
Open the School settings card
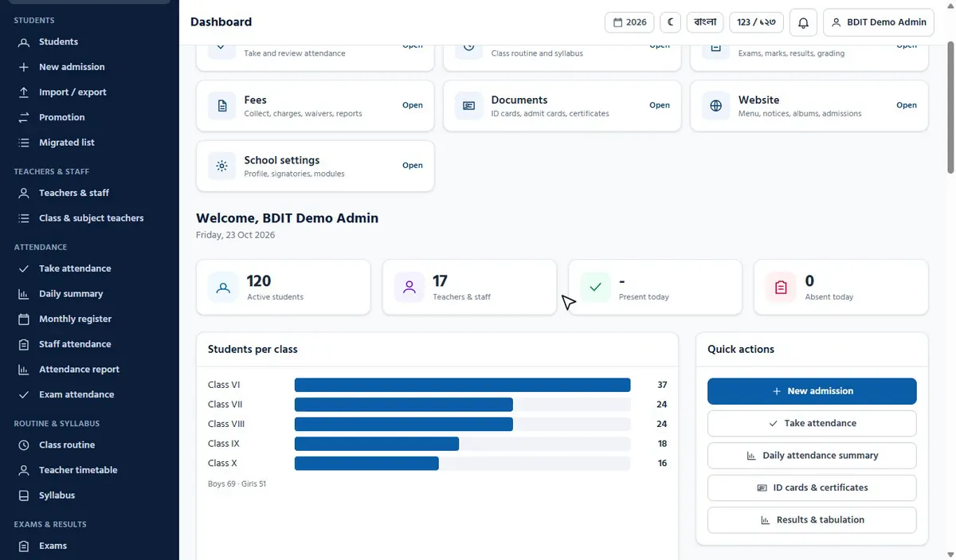click(x=315, y=166)
